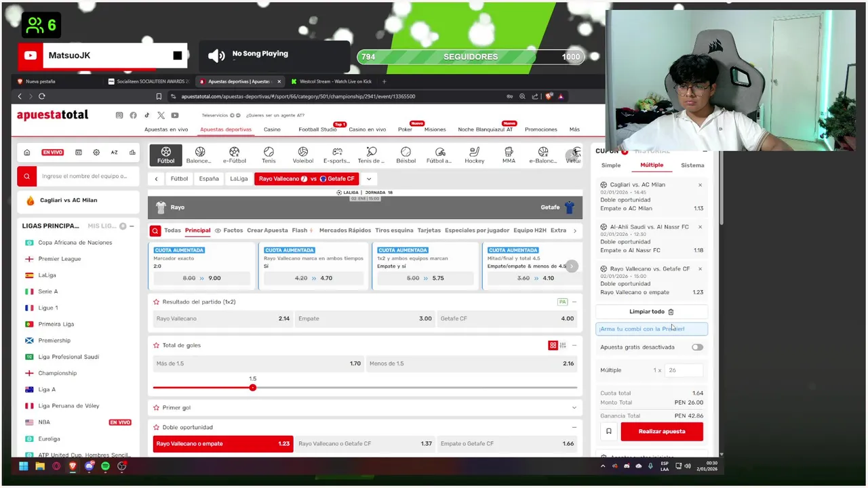Click the sidebar red search icon
868x488 pixels.
coord(26,176)
